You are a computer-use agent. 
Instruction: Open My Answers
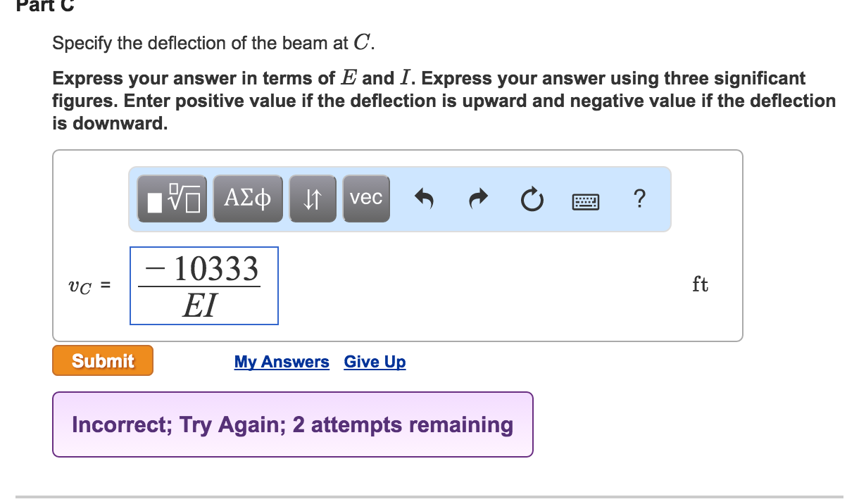(x=281, y=362)
